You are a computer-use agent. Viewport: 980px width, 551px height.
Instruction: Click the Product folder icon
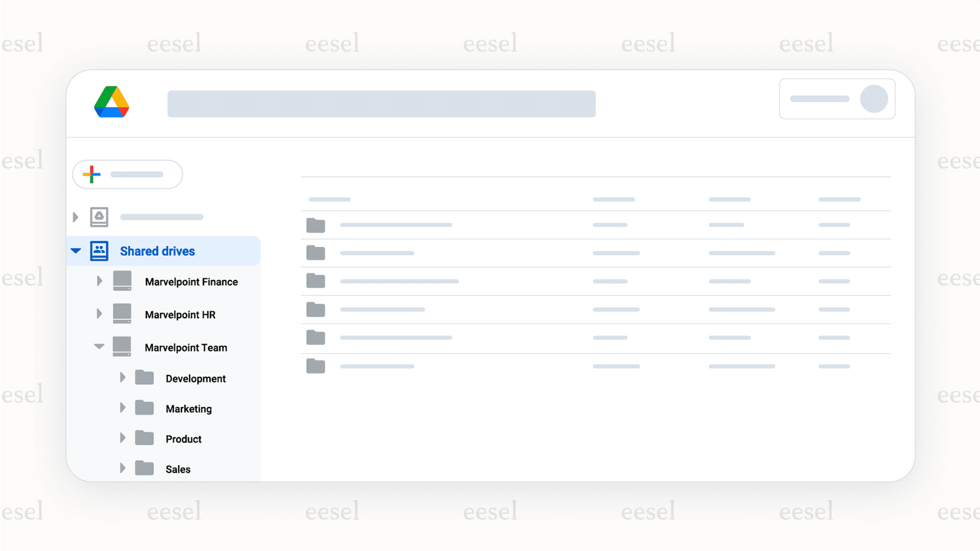click(x=145, y=438)
